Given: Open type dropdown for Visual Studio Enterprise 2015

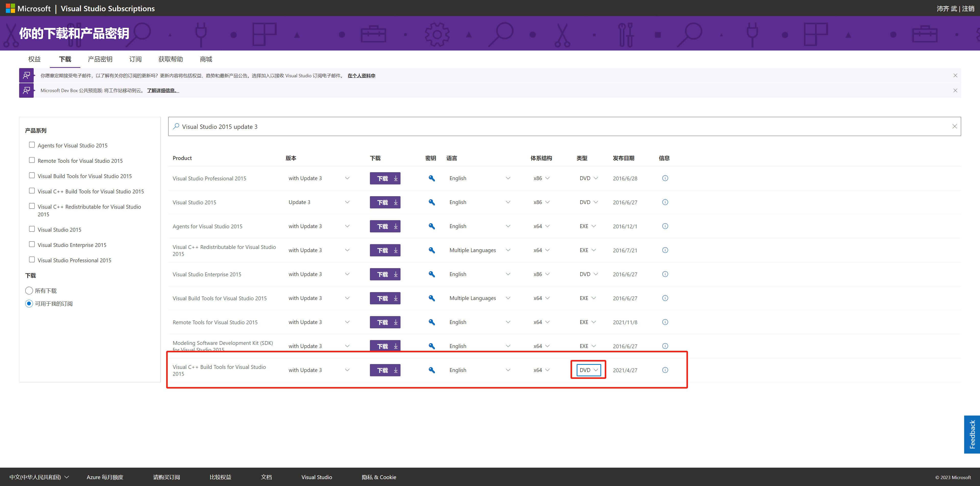Looking at the screenshot, I should coord(588,274).
